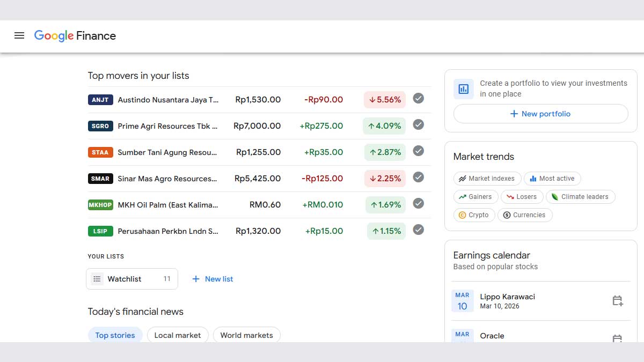The image size is (644, 362).
Task: Select the Local market news tab
Action: coord(178,335)
